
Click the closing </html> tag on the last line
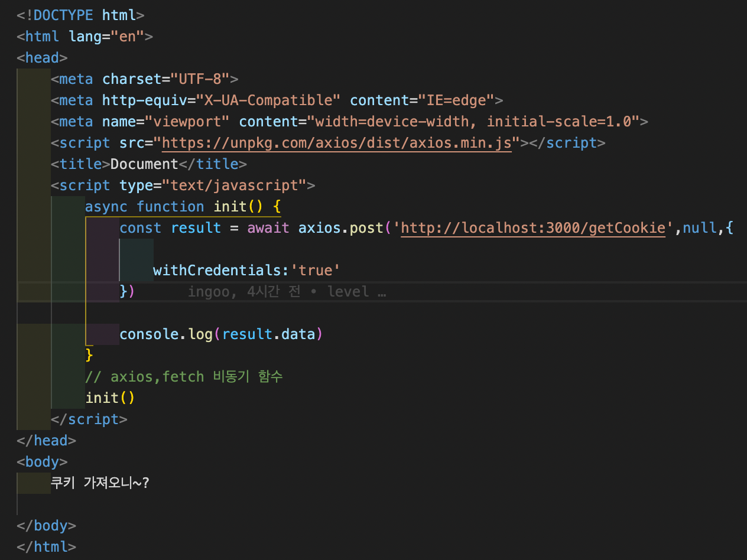click(46, 546)
